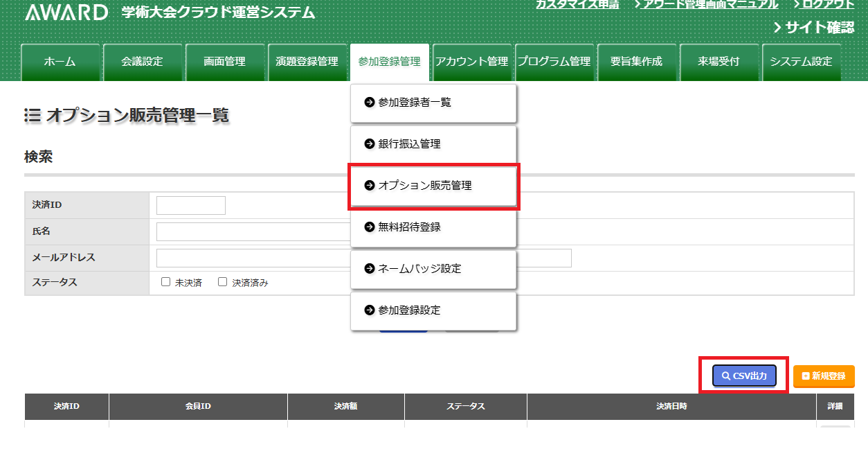Check the 未決済 status checkbox

click(166, 282)
